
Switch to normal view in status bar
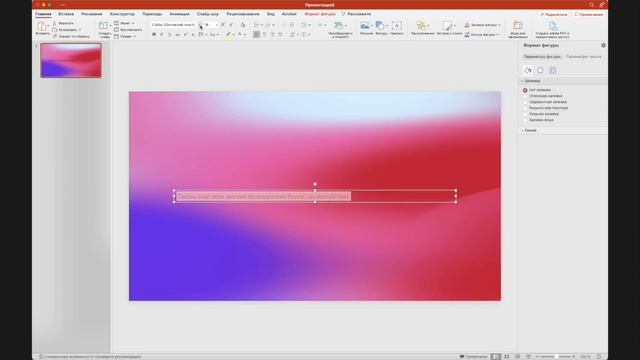tap(496, 356)
